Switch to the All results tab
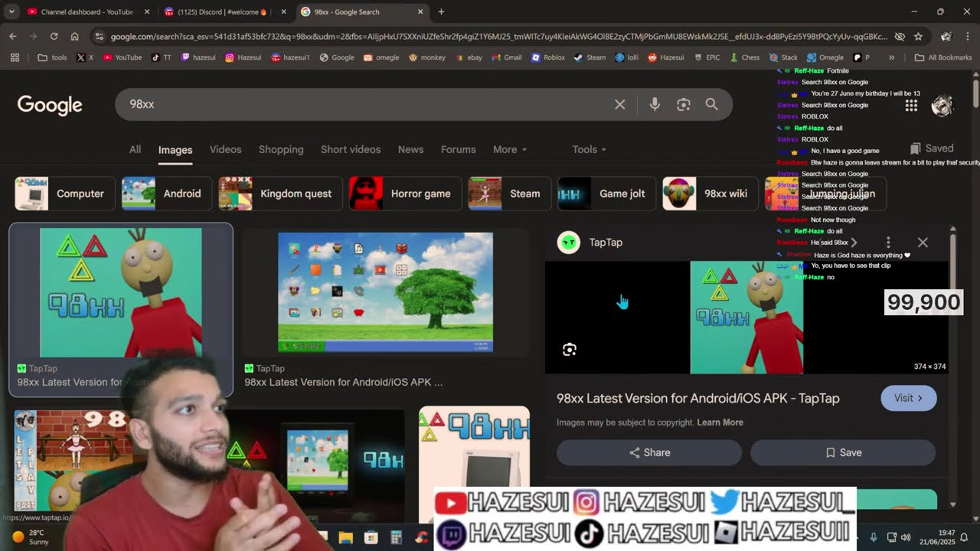The width and height of the screenshot is (980, 551). pyautogui.click(x=135, y=149)
